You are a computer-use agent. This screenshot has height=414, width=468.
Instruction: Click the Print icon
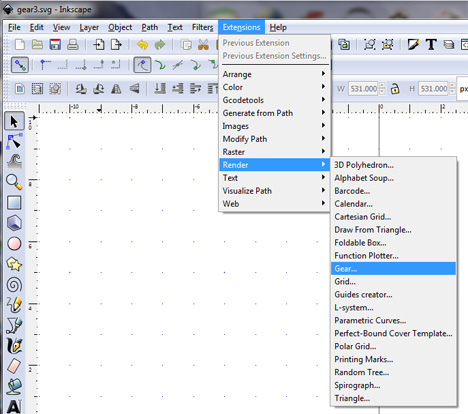[73, 44]
